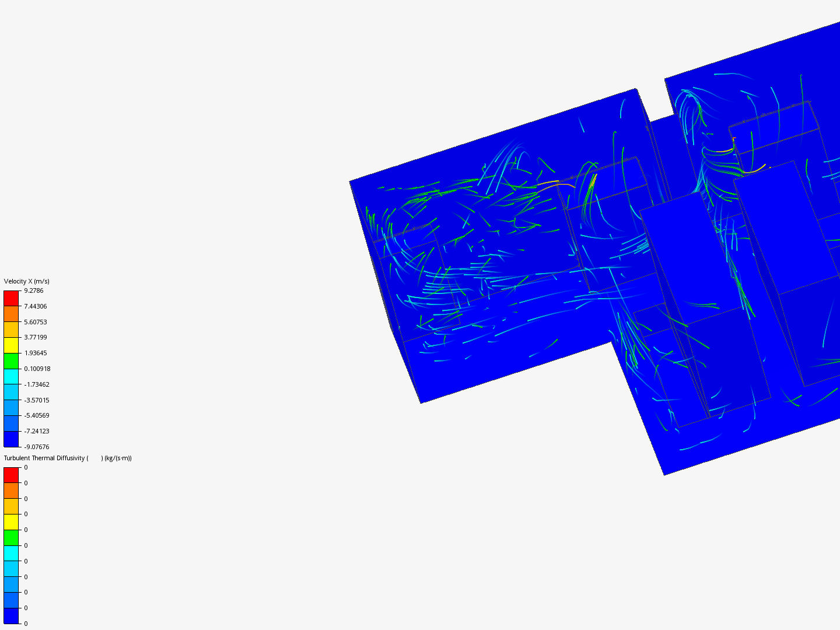Pick the orange swatch in Turbulent Thermal Diffusivity legend
Viewport: 840px width, 630px height.
tap(11, 491)
